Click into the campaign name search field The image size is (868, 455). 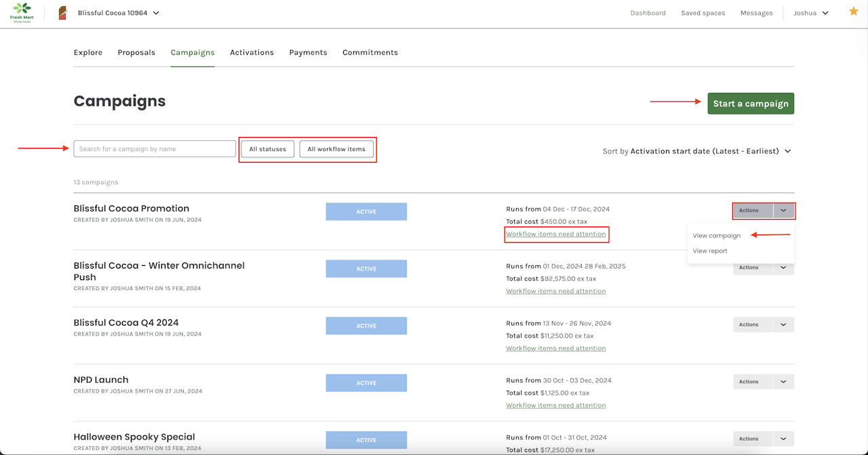[x=155, y=149]
